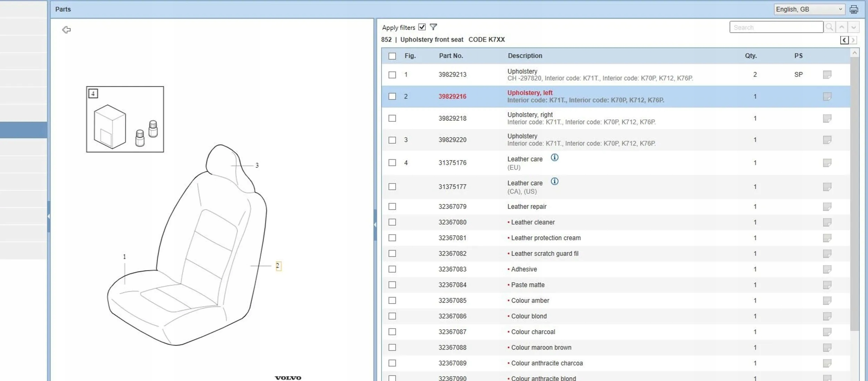Jump to next search result down arrow

tap(853, 27)
